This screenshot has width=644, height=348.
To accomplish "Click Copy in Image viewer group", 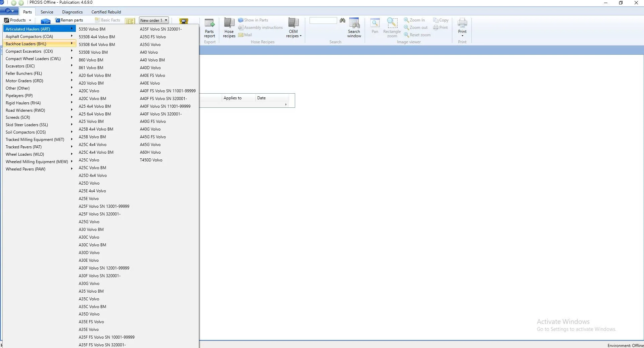I will pos(441,20).
